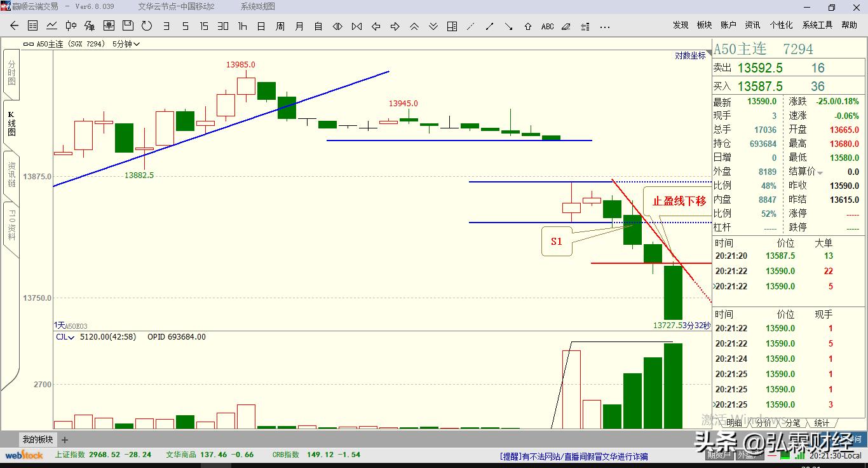The width and height of the screenshot is (868, 468).
Task: Select the thin trend line drawing tool
Action: coord(471,26)
